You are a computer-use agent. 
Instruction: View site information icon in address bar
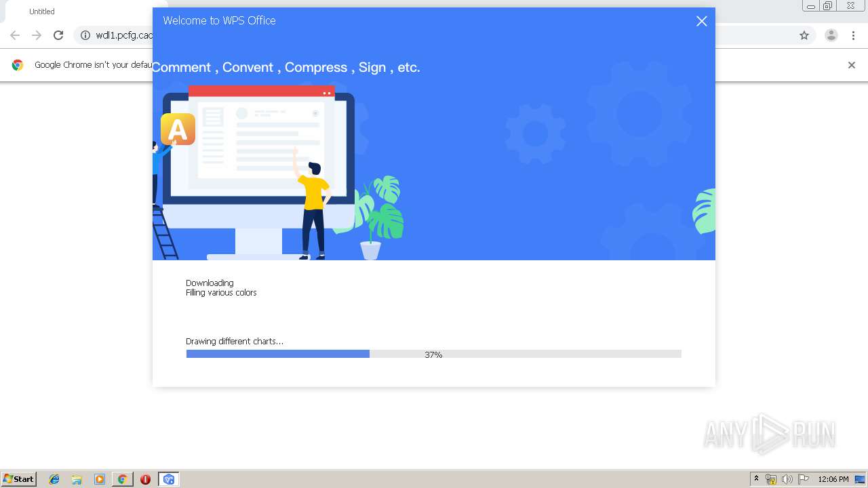point(85,35)
